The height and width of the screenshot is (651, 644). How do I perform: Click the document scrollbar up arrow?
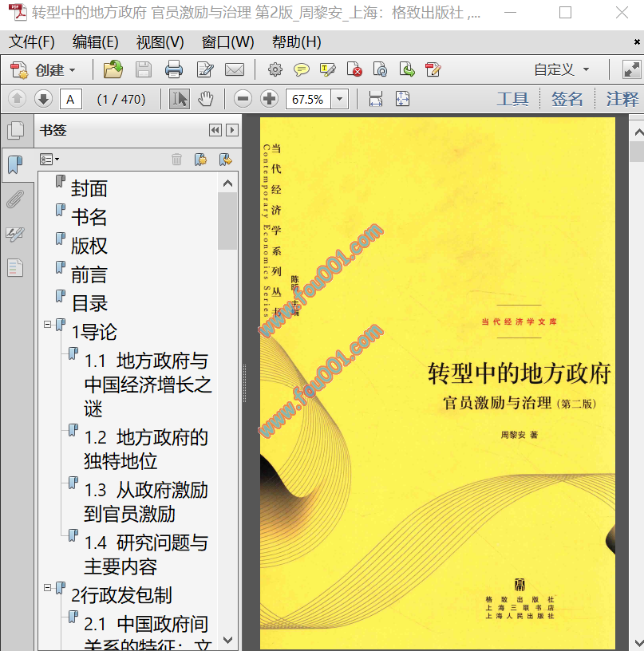(x=638, y=132)
